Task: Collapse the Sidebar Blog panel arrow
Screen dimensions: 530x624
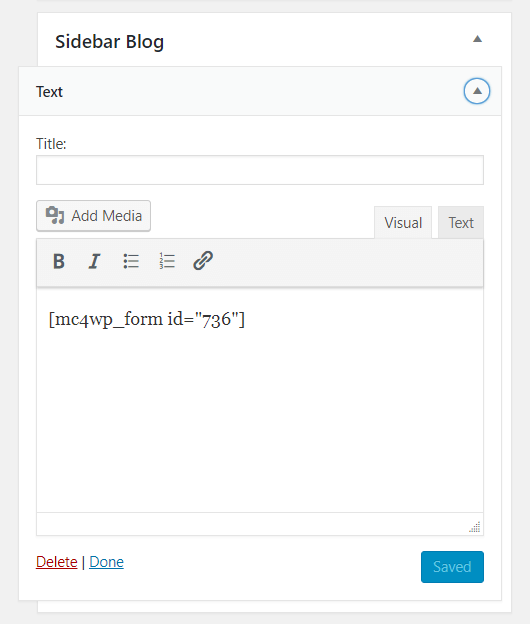Action: coord(477,39)
